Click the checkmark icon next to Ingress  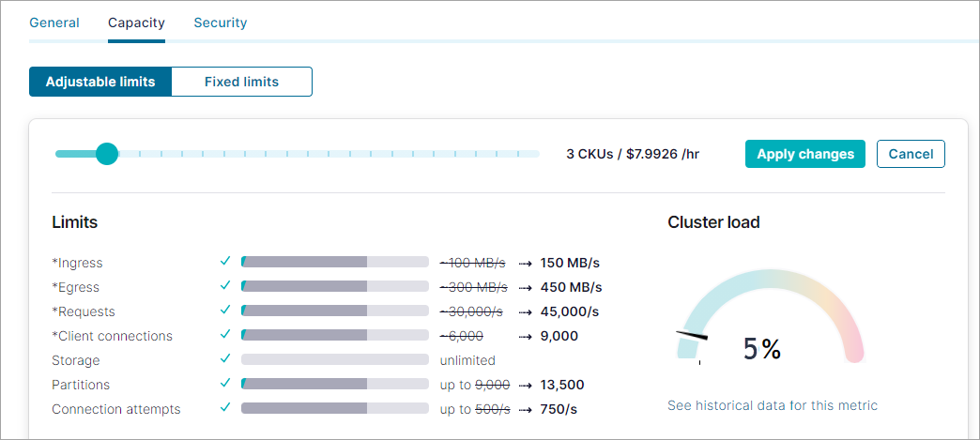click(225, 262)
